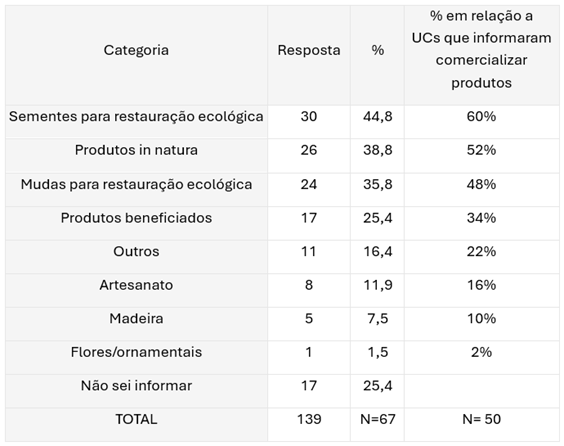This screenshot has height=446, width=564.
Task: Select the Outros category cell
Action: [136, 257]
